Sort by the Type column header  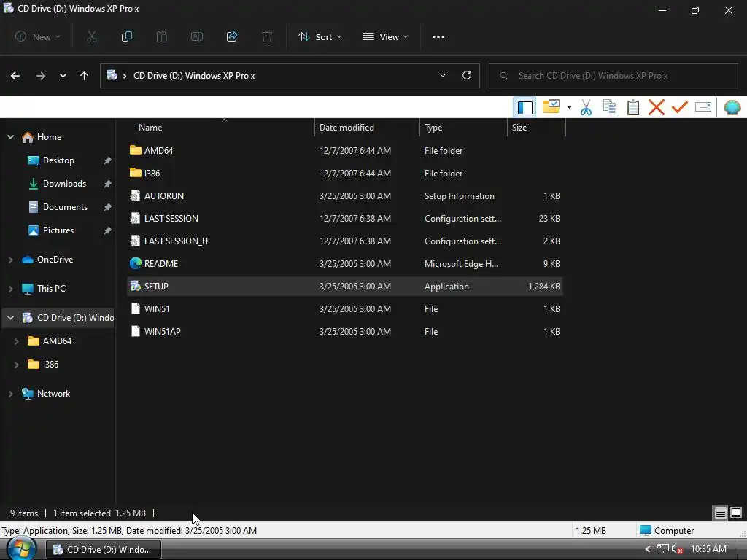click(463, 128)
